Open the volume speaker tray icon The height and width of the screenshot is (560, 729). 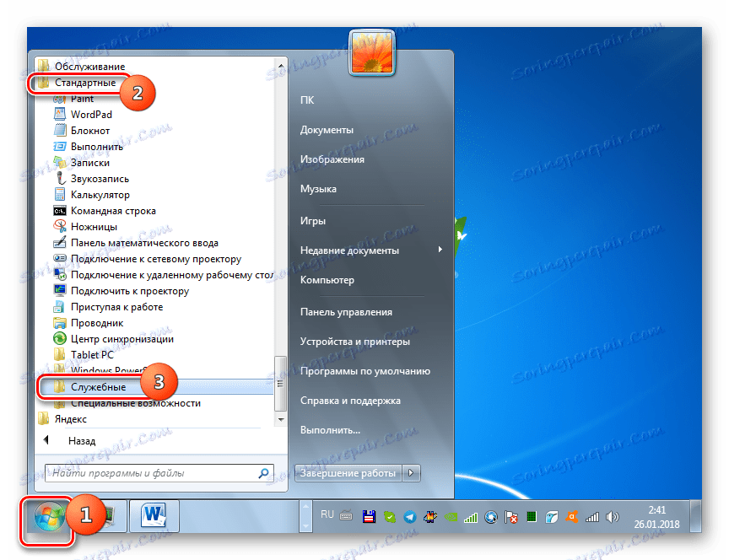(613, 517)
